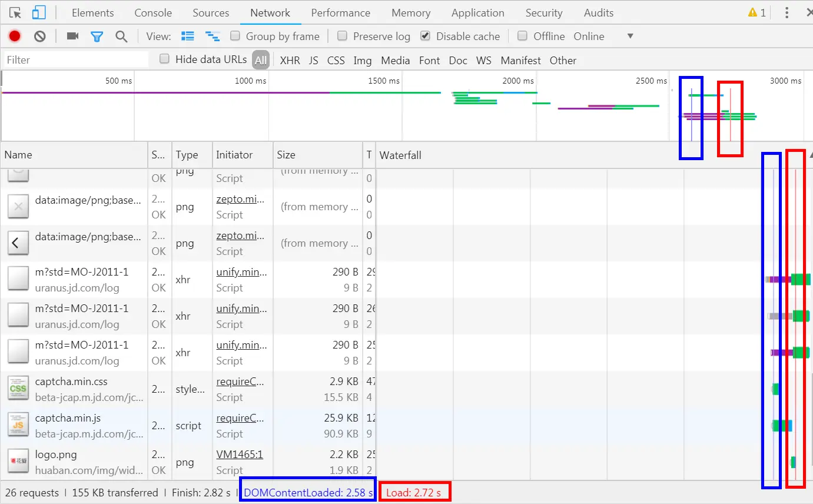Stop recording the network log
This screenshot has width=813, height=504.
pyautogui.click(x=15, y=37)
